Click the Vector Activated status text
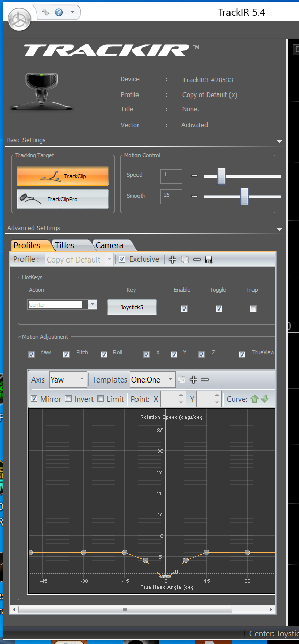Screen dimensions: 299x644 (x=195, y=125)
